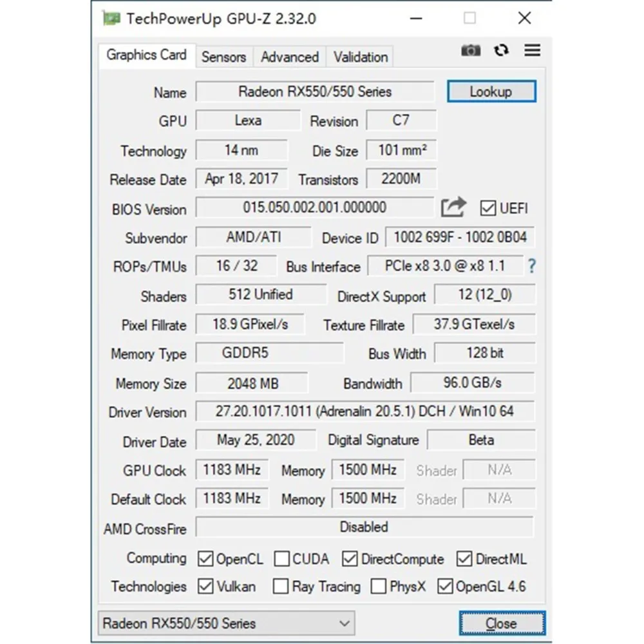Click Default Clock value 1183 MHz
This screenshot has width=644, height=644.
pyautogui.click(x=232, y=498)
